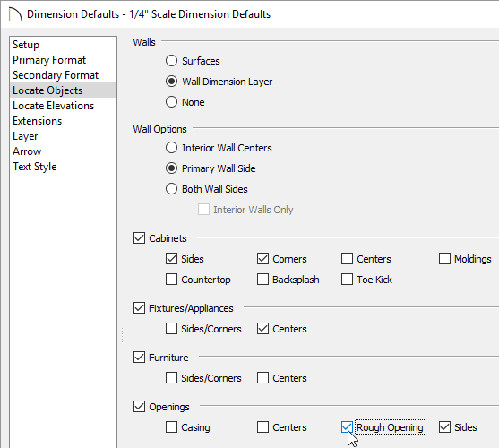The height and width of the screenshot is (448, 499).
Task: Uncheck Cabinets Corners checkbox
Action: 262,259
